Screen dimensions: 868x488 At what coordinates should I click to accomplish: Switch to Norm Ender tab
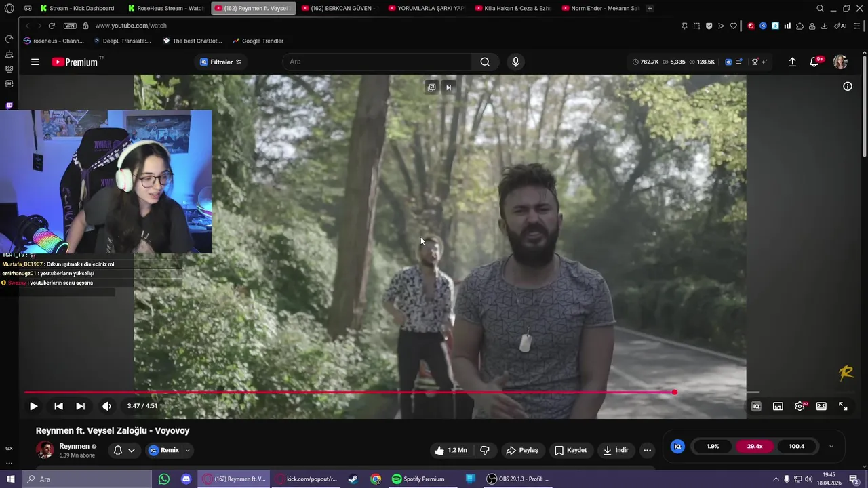[599, 8]
